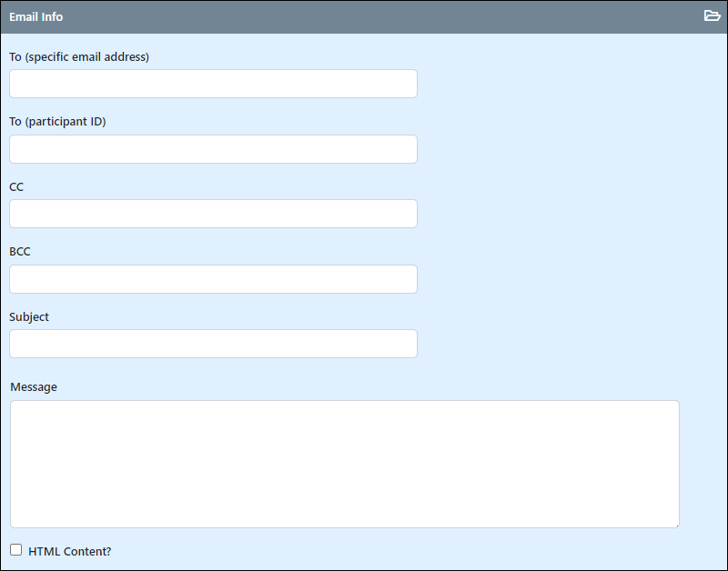Select the CC input field
The width and height of the screenshot is (728, 571).
pos(213,214)
